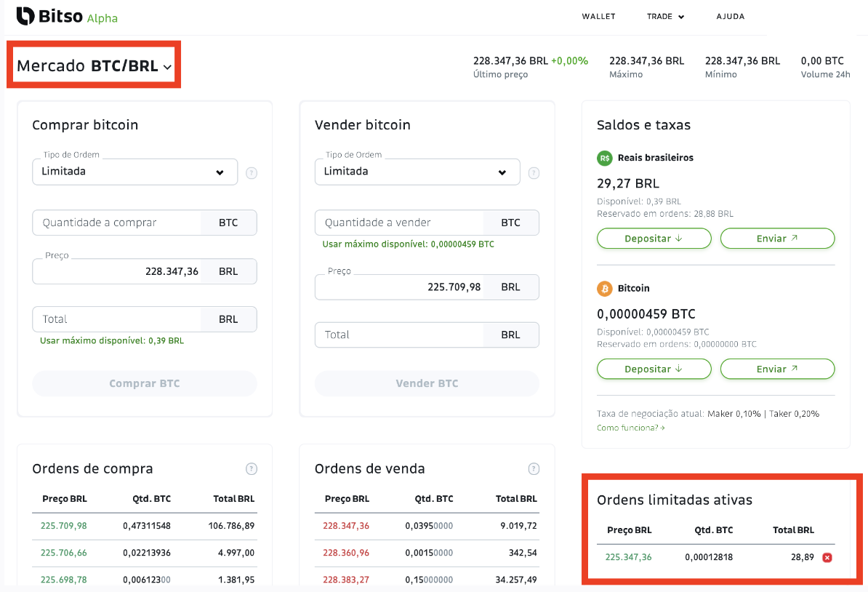The image size is (868, 592).
Task: Click Último preço 228.347,36 BRL value
Action: pos(510,61)
